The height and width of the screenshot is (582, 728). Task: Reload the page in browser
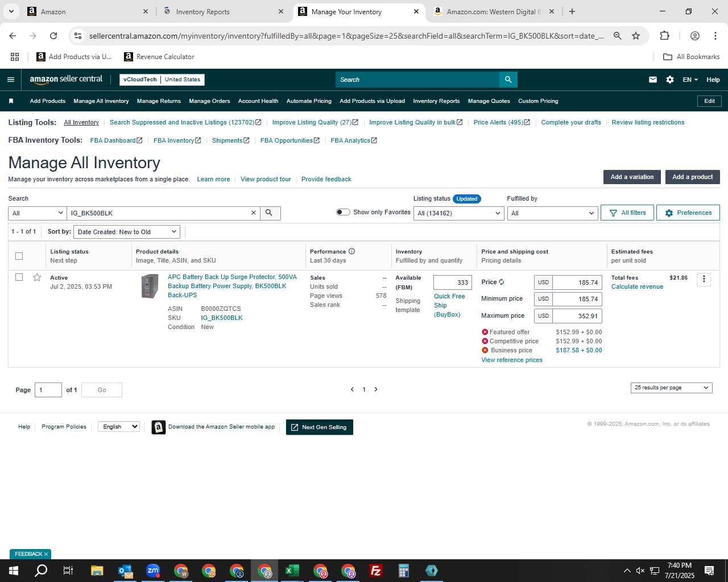(53, 36)
